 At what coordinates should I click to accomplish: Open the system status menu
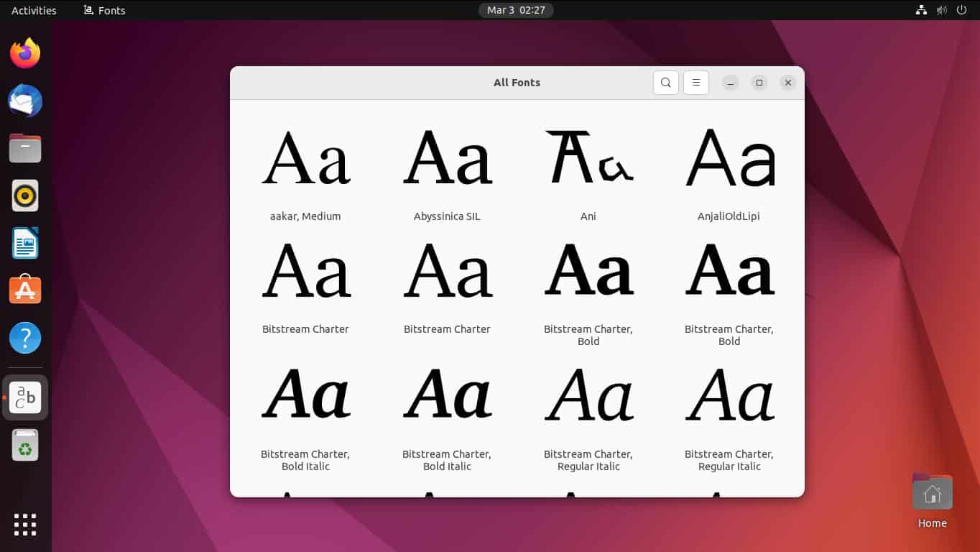point(941,10)
